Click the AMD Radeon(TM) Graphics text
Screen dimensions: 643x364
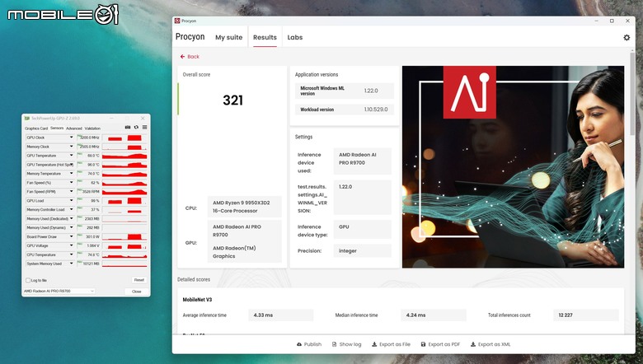234,252
